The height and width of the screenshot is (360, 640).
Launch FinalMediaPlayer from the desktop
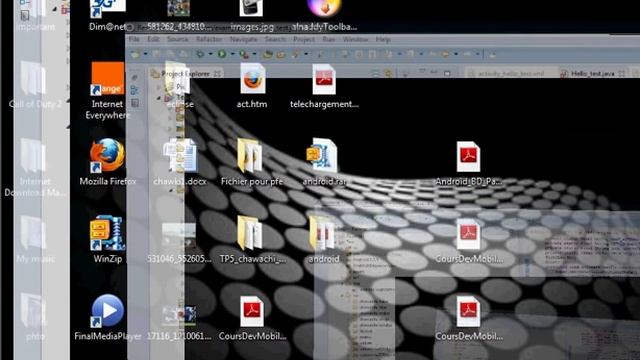coord(108,317)
